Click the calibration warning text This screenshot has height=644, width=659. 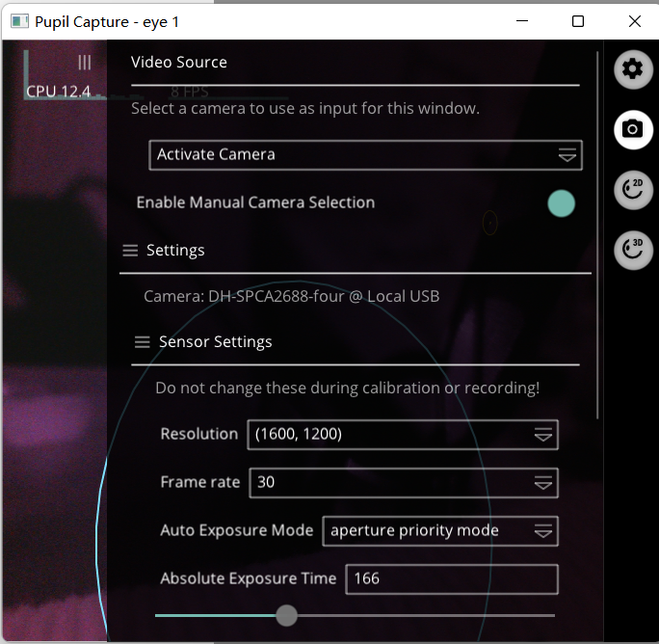tap(347, 388)
